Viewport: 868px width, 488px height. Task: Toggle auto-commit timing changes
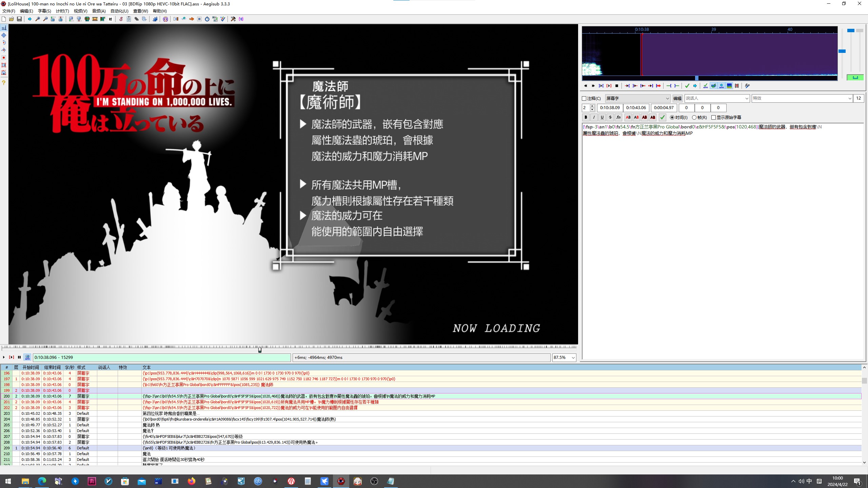[706, 86]
